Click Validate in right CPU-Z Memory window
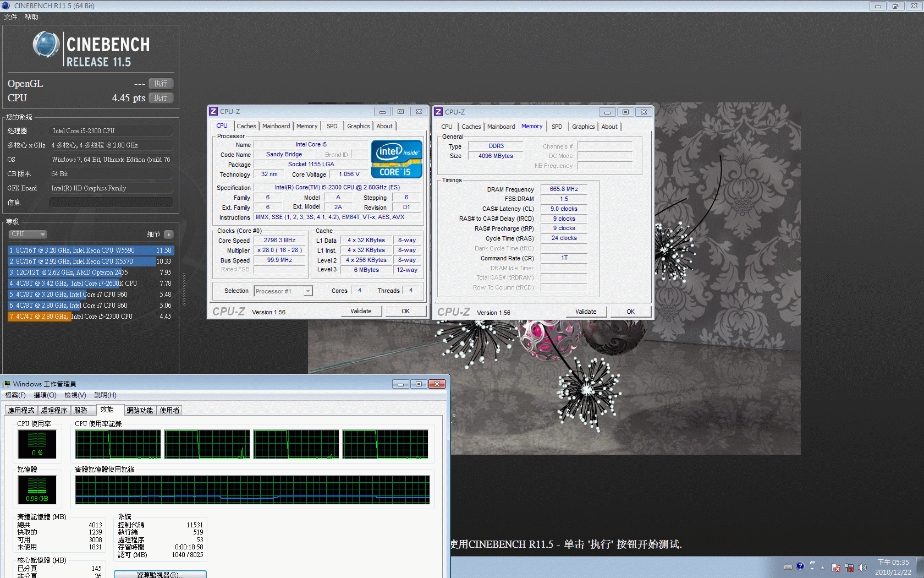924x578 pixels. [586, 312]
